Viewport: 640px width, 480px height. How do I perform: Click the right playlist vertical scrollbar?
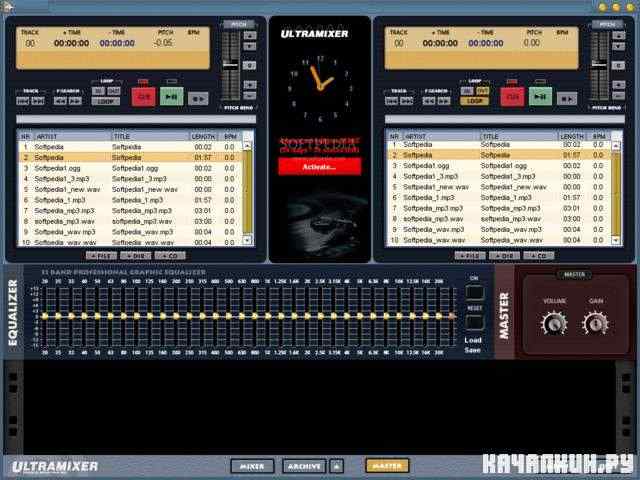click(x=616, y=193)
